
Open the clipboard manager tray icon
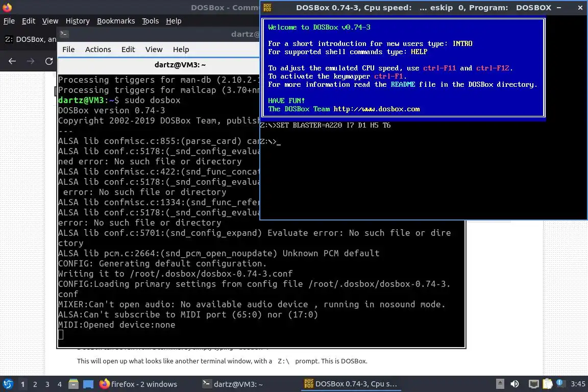pyautogui.click(x=548, y=383)
